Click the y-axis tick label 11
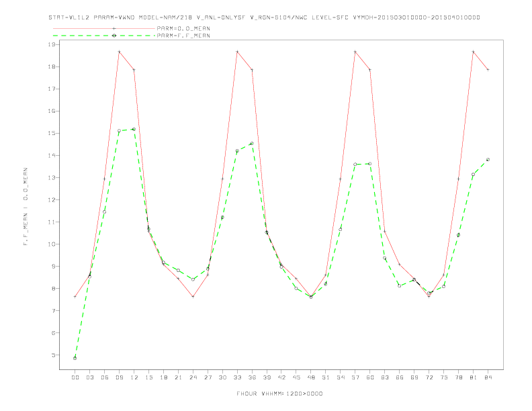532x411 pixels. click(52, 222)
